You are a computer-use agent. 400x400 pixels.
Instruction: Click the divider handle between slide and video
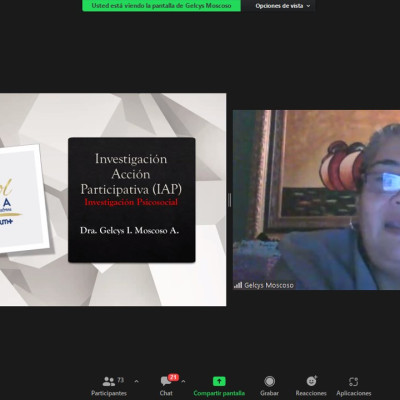(229, 200)
